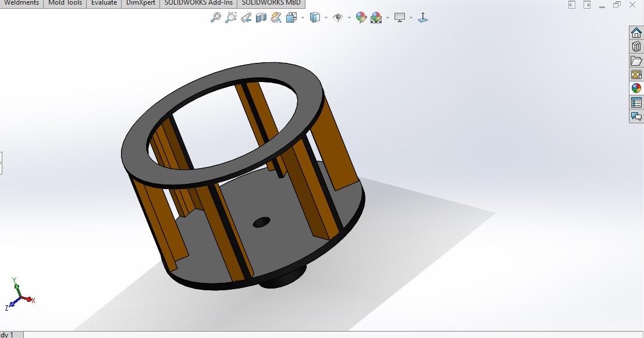This screenshot has height=338, width=644.
Task: Open the SOLIDWORKS Forum task pane tab
Action: (x=636, y=116)
